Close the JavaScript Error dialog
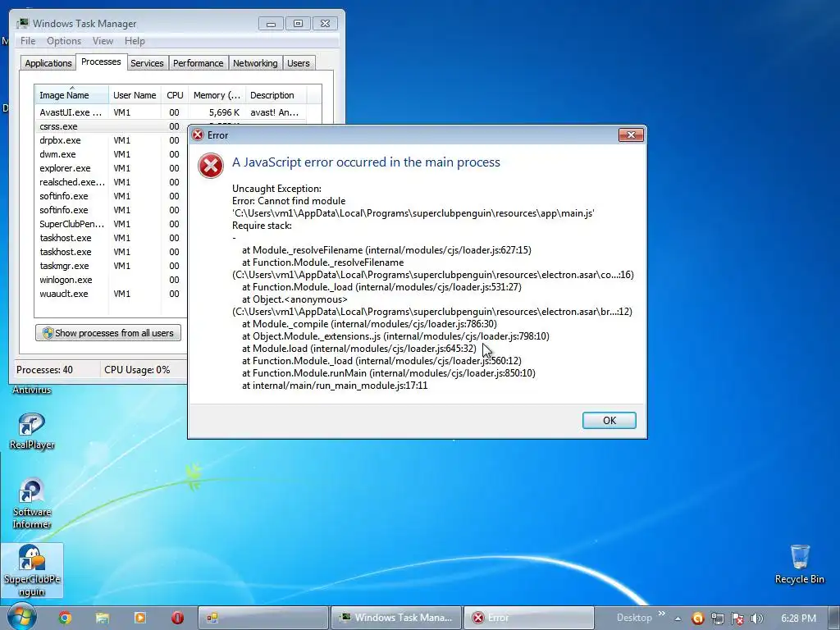The width and height of the screenshot is (840, 630). (631, 135)
